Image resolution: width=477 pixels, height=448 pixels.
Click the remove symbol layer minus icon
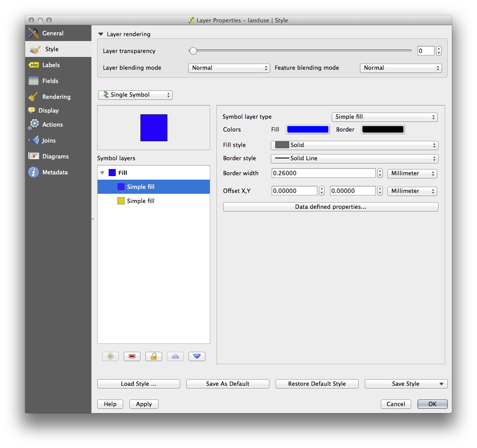click(132, 357)
